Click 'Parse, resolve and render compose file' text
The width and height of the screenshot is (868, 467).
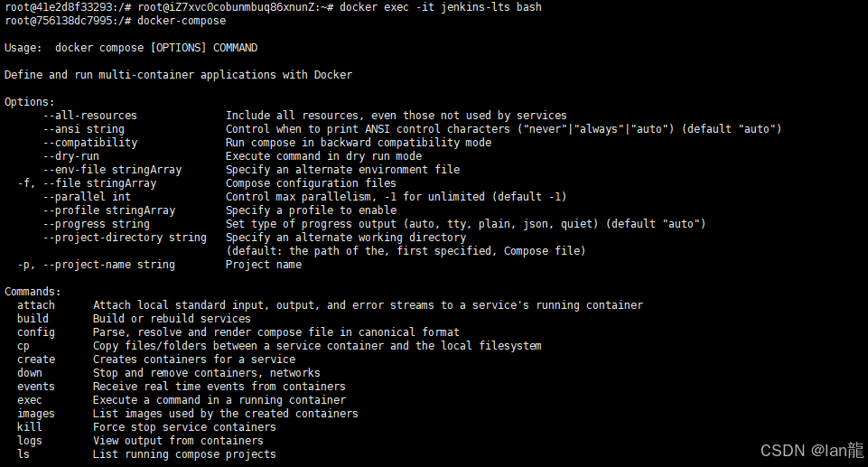point(275,332)
